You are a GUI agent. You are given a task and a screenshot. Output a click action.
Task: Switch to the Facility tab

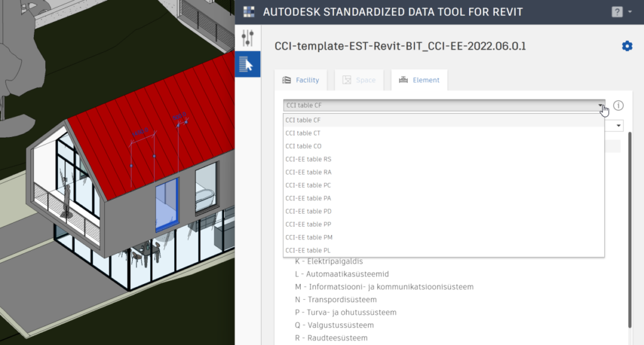point(301,80)
